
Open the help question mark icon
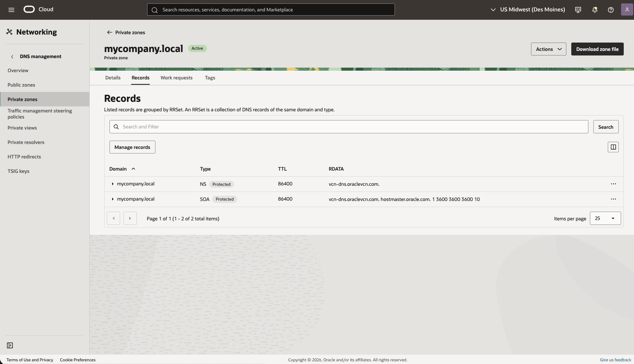tap(611, 9)
